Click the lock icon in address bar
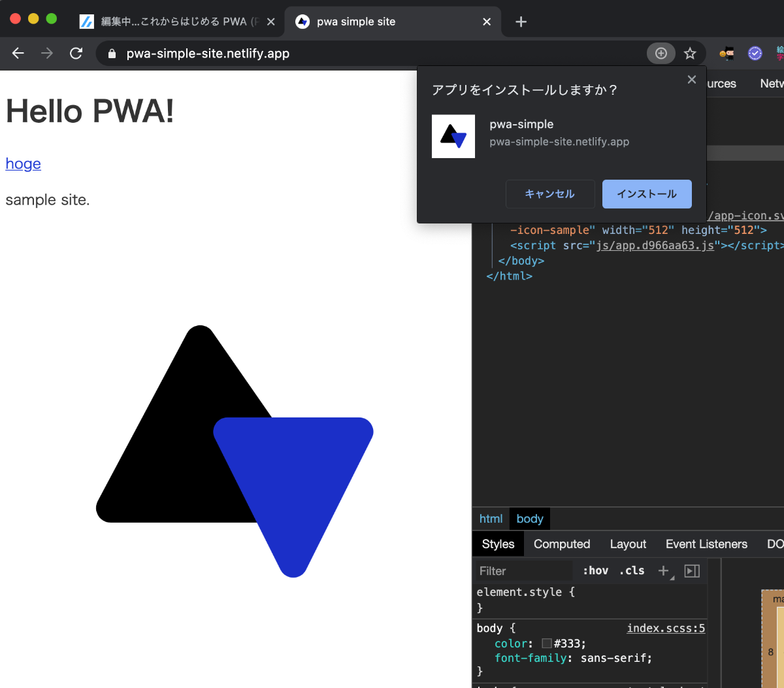Viewport: 784px width, 688px height. (x=112, y=54)
